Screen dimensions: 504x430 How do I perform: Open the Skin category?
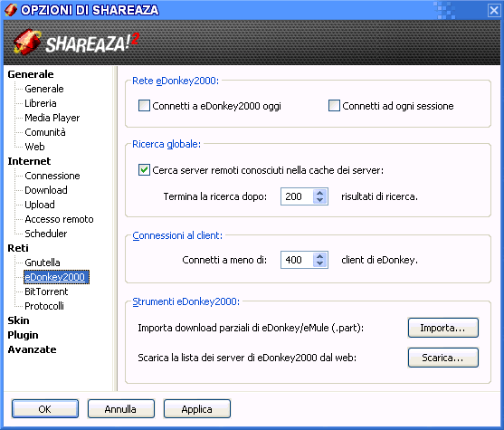18,320
